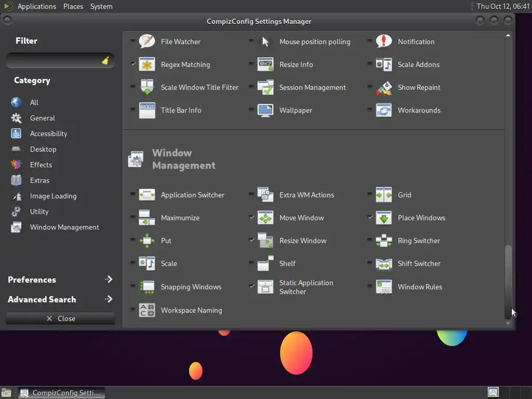This screenshot has height=399, width=532.
Task: Open the Workspace Naming plugin icon
Action: [147, 310]
